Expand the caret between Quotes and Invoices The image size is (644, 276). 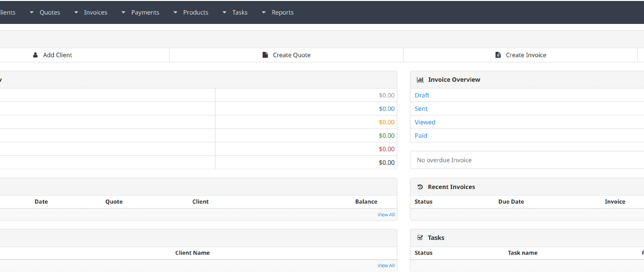pyautogui.click(x=76, y=12)
